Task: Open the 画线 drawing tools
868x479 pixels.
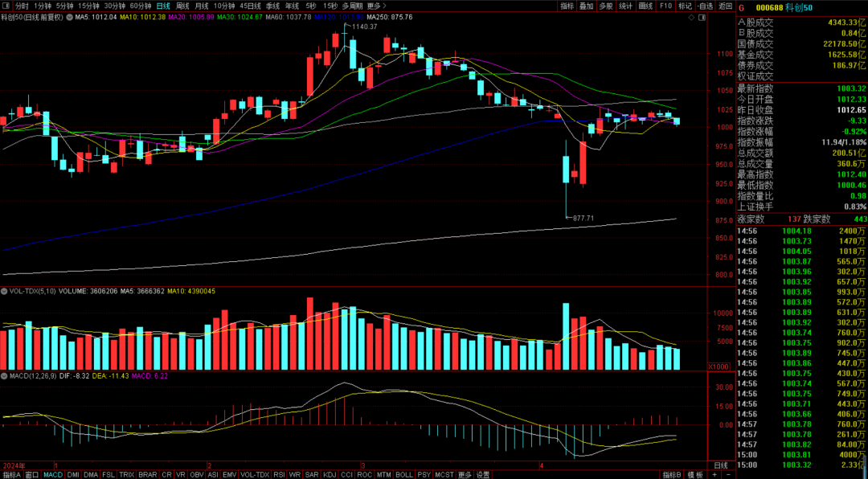Action: (645, 6)
